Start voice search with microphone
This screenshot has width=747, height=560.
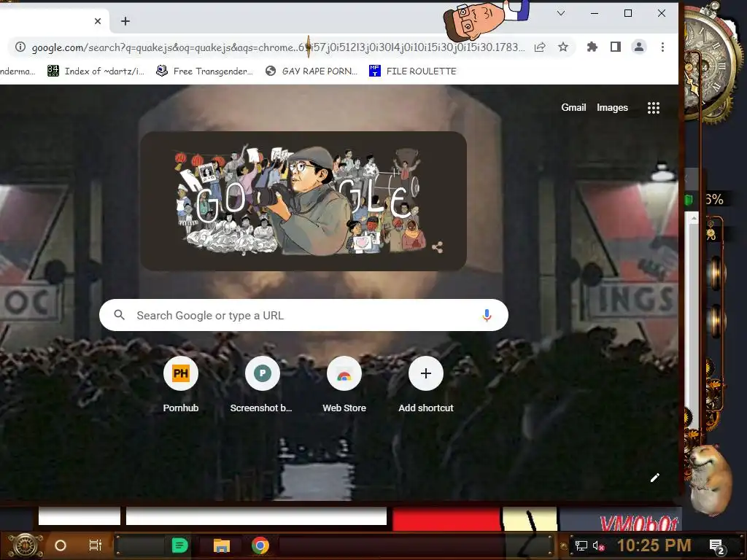[487, 315]
